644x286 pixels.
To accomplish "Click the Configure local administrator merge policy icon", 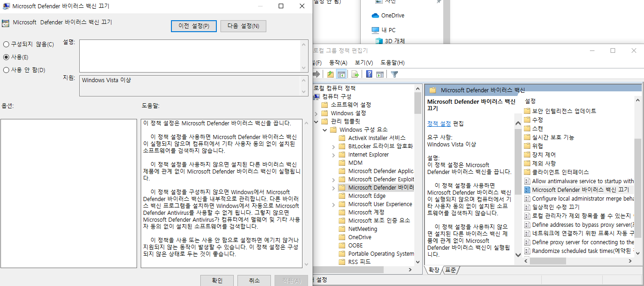I will point(527,198).
